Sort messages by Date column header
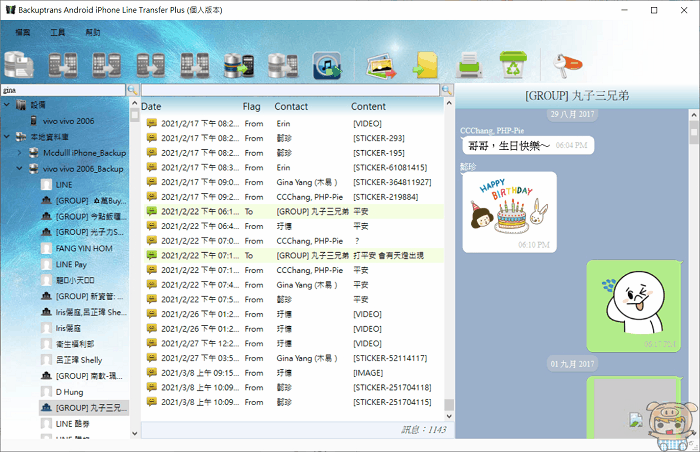This screenshot has width=700, height=452. click(151, 106)
